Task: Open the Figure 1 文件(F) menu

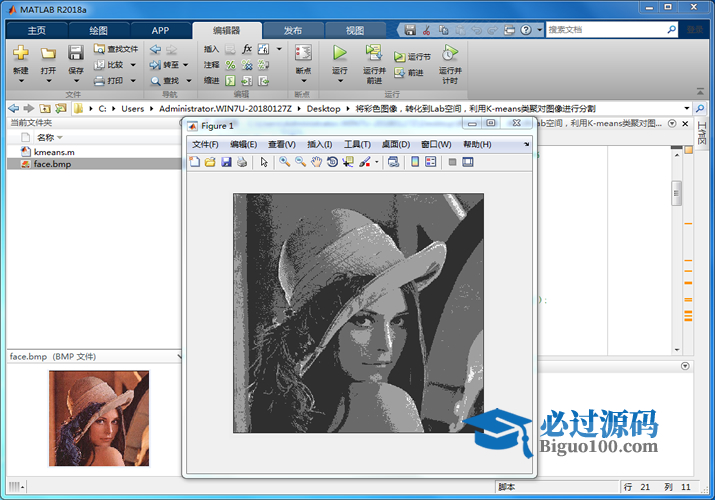Action: [x=205, y=144]
